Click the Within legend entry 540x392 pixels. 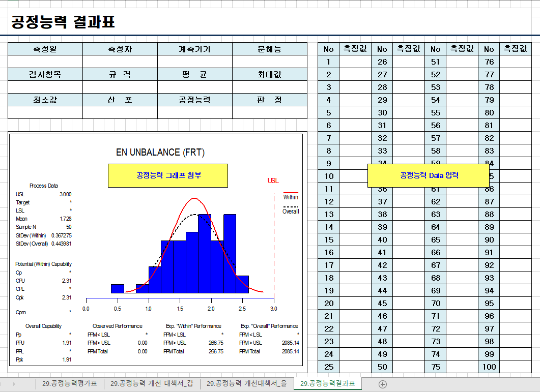point(291,197)
